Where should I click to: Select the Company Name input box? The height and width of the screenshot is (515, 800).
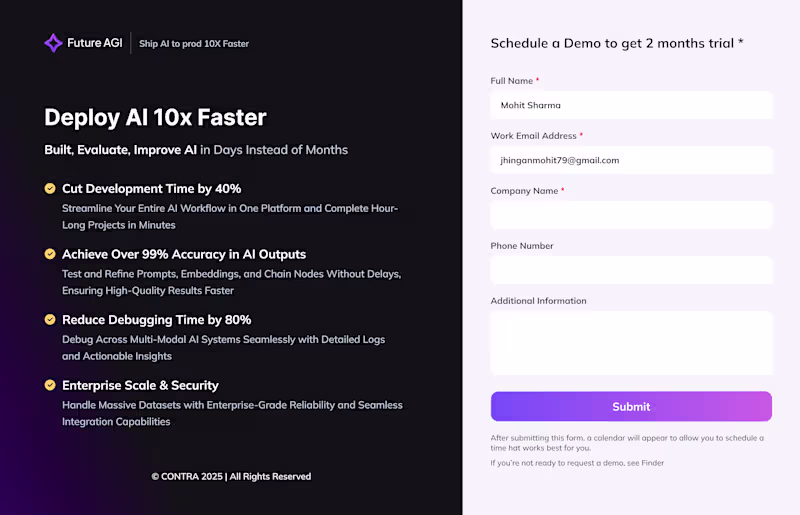(x=631, y=215)
